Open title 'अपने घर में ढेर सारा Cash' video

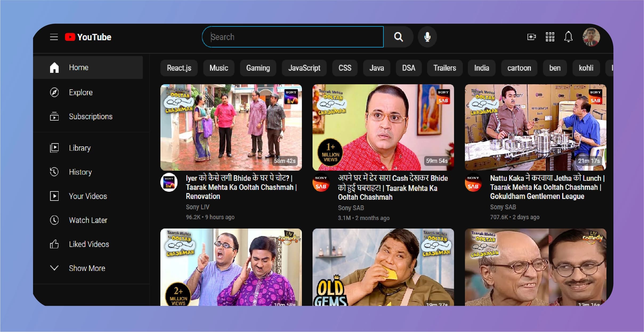point(393,187)
